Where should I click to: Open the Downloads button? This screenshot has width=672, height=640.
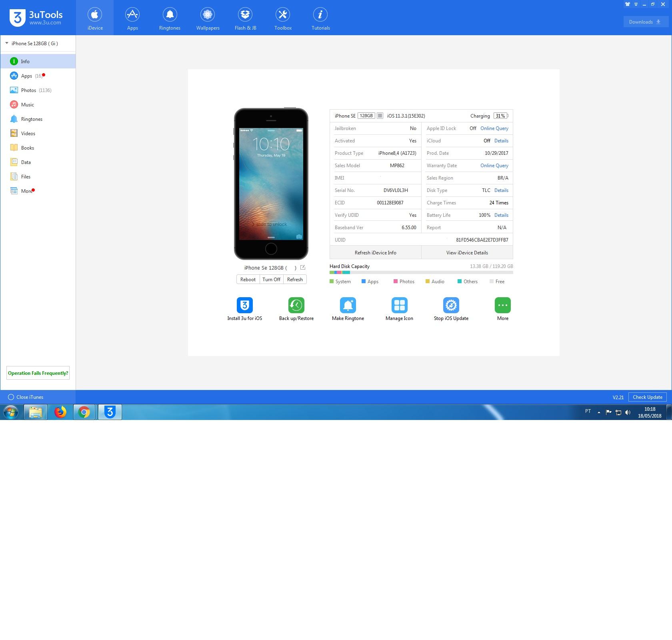tap(645, 22)
